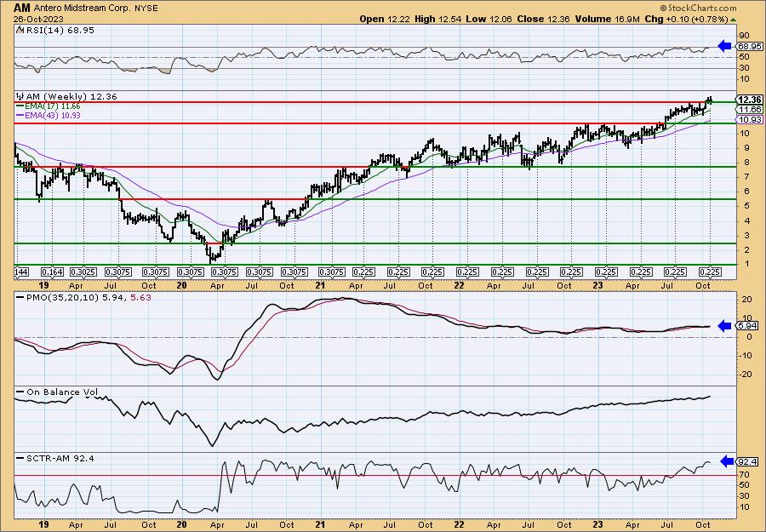Screen dimensions: 766x532
Task: Click the EMA(17) 11.66 legend entry
Action: 53,106
